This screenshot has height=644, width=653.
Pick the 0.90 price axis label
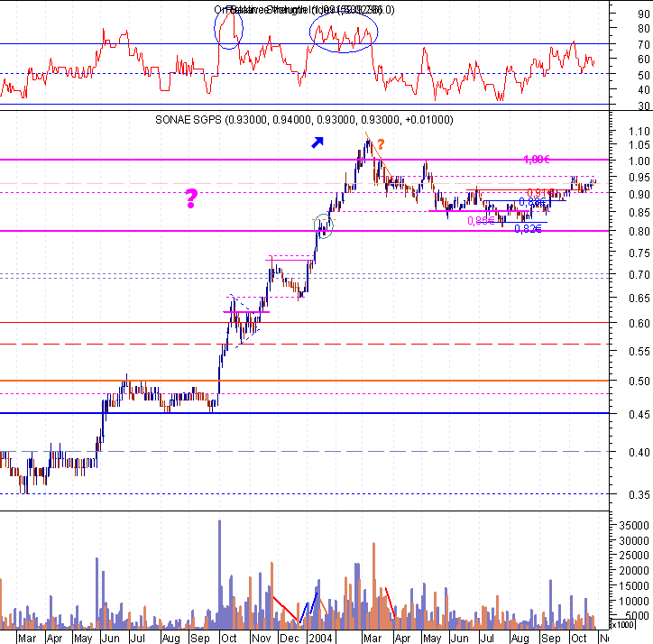tap(639, 194)
